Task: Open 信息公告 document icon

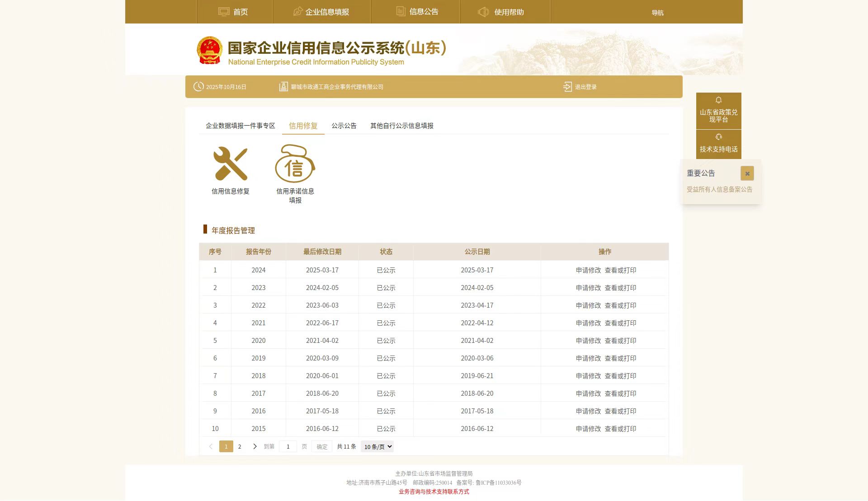Action: (x=400, y=11)
